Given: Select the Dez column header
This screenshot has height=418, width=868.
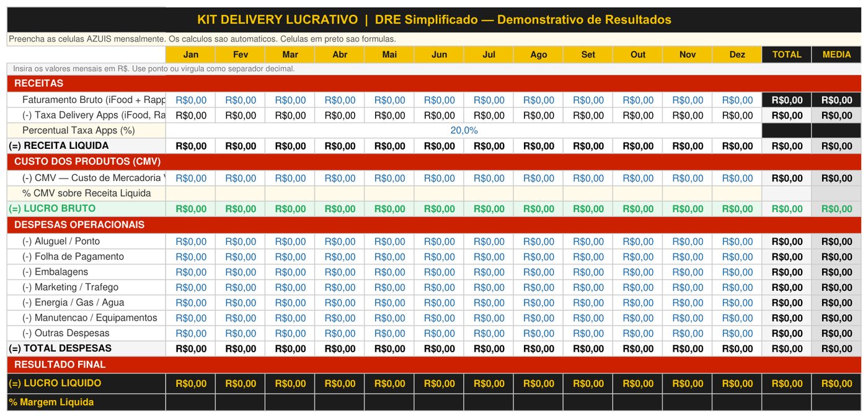Looking at the screenshot, I should 737,55.
